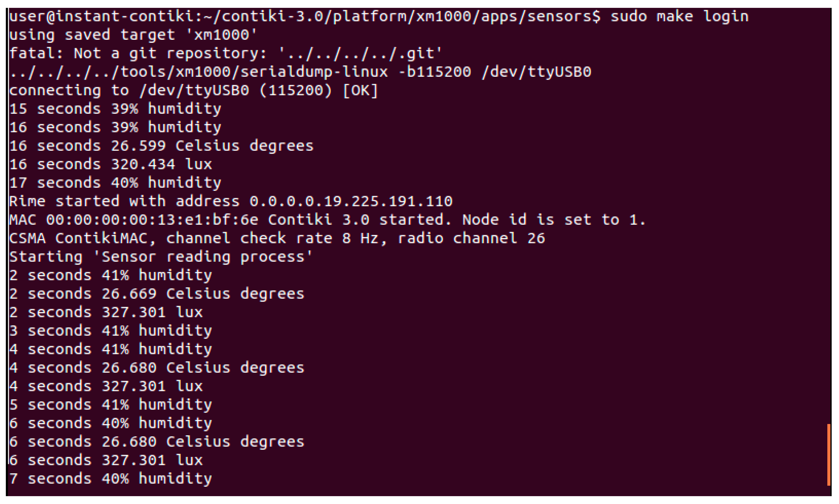Click the 'CSMA ContikiMAC, channel check rate' line

pos(276,238)
